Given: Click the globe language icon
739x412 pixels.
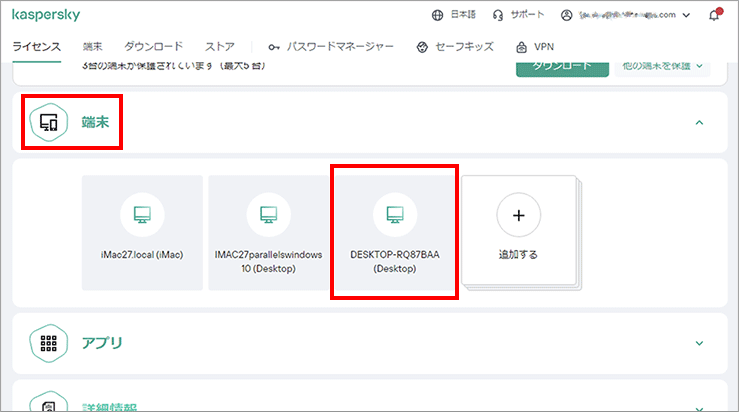Looking at the screenshot, I should (x=437, y=15).
